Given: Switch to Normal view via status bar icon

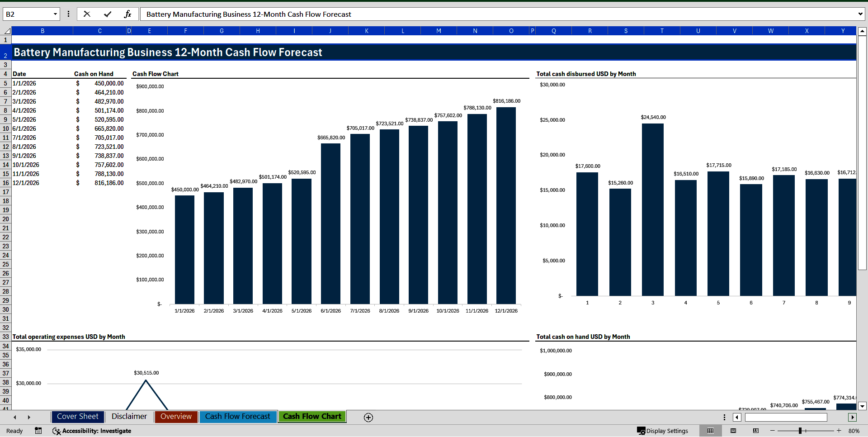Looking at the screenshot, I should pyautogui.click(x=710, y=431).
